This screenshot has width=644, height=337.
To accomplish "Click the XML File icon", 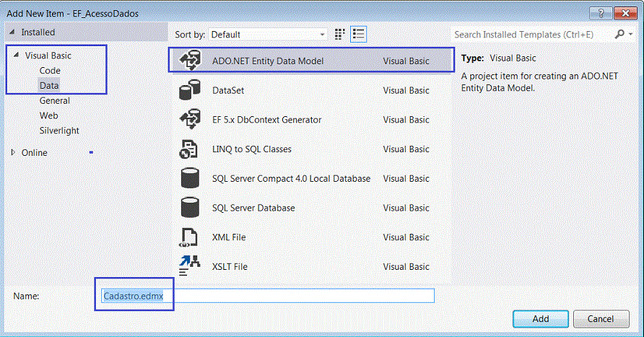I will 188,237.
